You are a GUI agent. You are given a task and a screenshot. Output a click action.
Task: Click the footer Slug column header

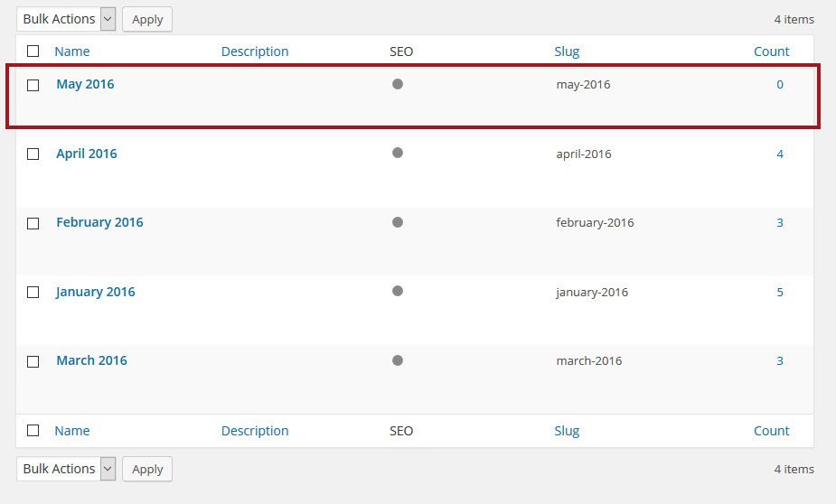coord(567,431)
